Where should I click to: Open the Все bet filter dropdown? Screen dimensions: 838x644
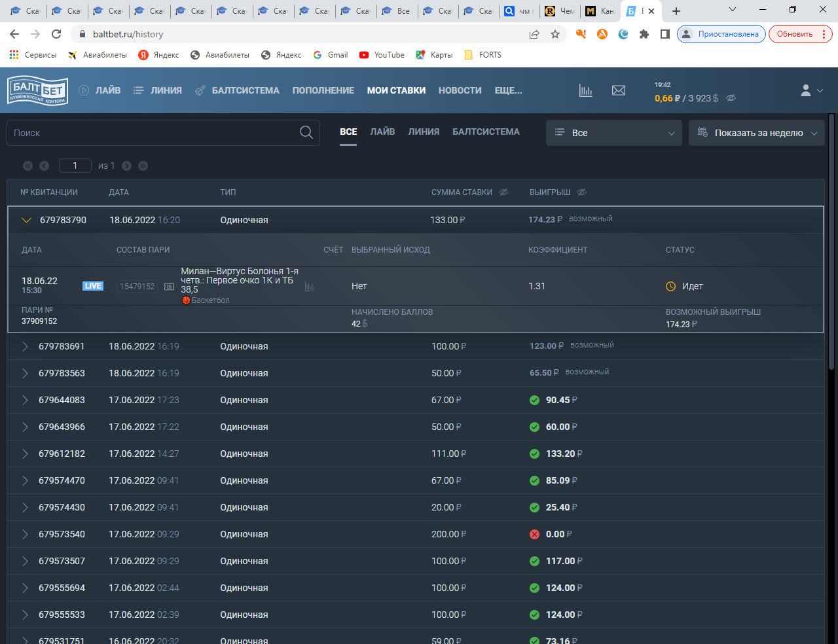tap(614, 133)
